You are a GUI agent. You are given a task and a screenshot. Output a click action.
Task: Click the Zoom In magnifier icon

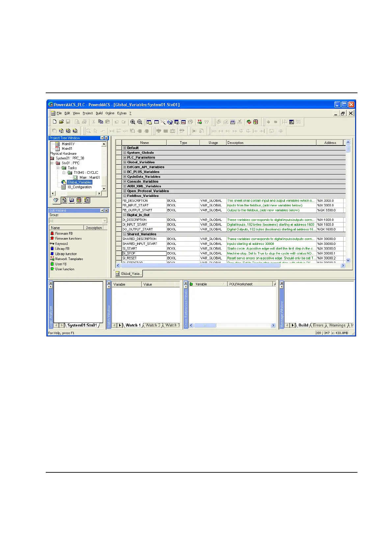click(133, 122)
